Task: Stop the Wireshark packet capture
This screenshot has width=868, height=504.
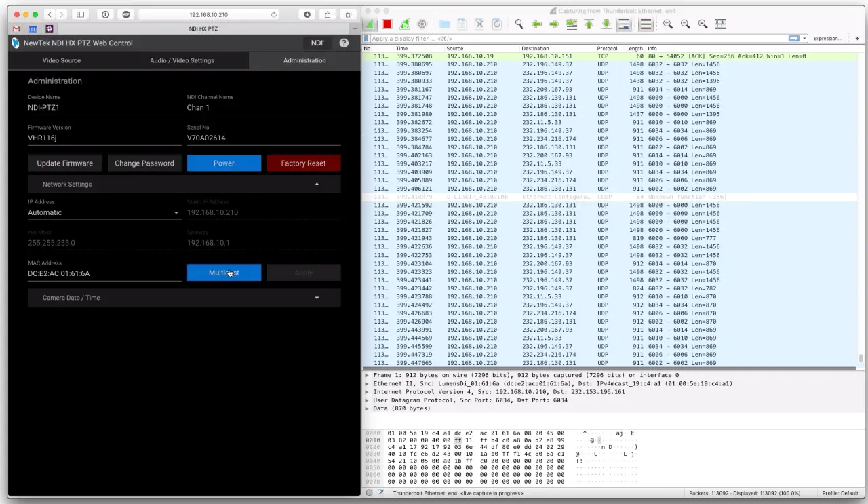Action: 387,24
